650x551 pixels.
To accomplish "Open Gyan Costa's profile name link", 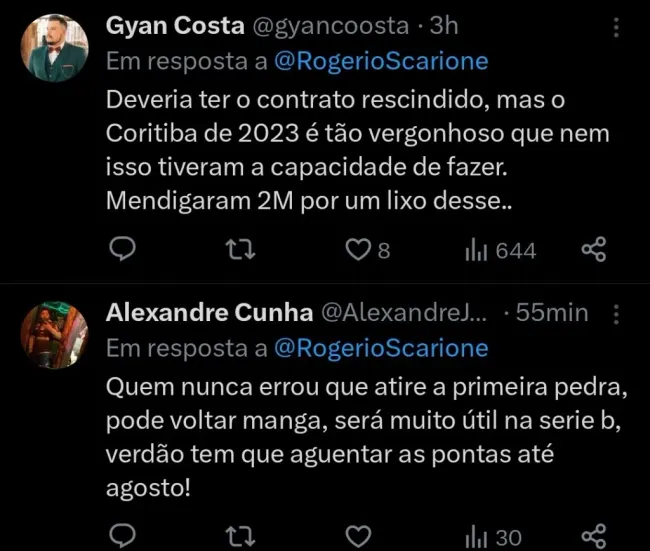I will 171,24.
